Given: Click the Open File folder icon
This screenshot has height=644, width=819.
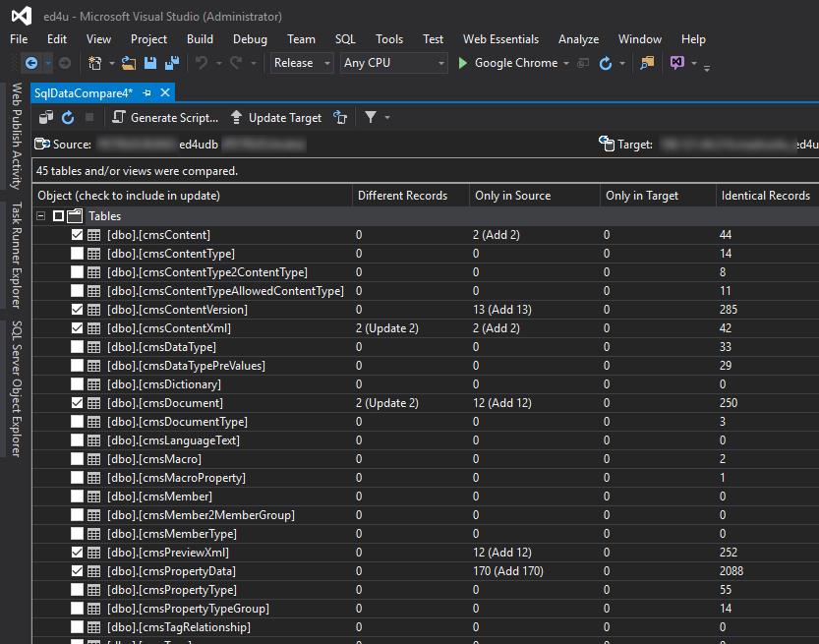Looking at the screenshot, I should click(x=129, y=63).
